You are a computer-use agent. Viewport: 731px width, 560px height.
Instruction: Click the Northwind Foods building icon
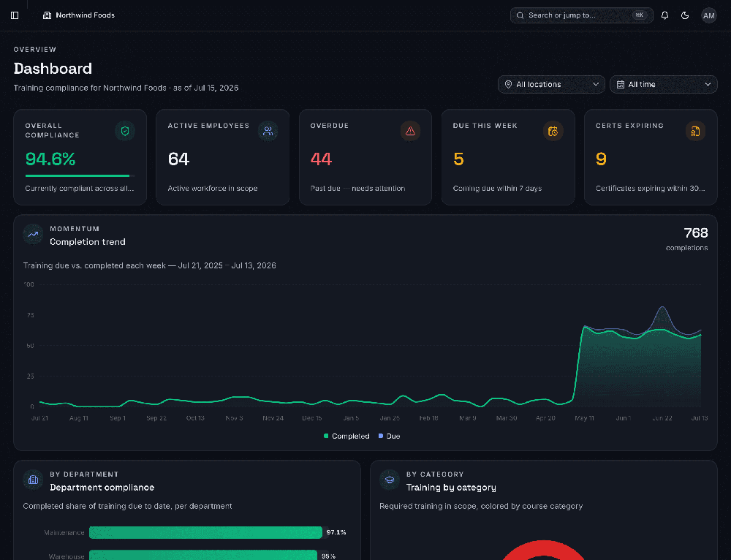(x=47, y=15)
